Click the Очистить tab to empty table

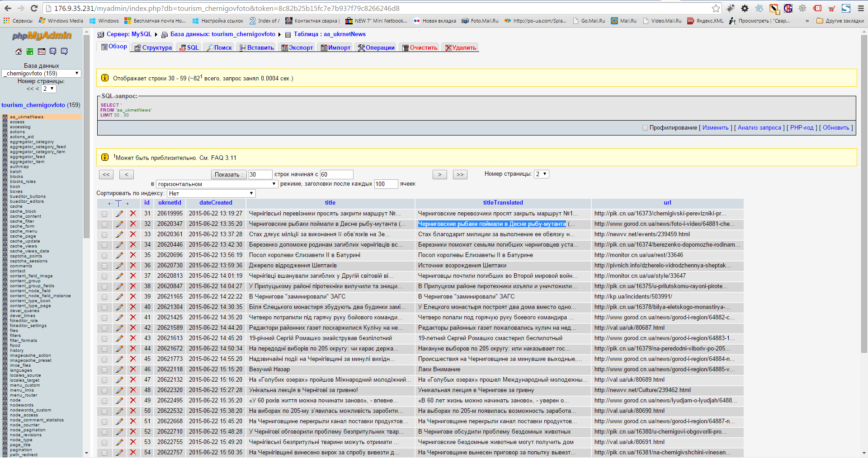420,47
